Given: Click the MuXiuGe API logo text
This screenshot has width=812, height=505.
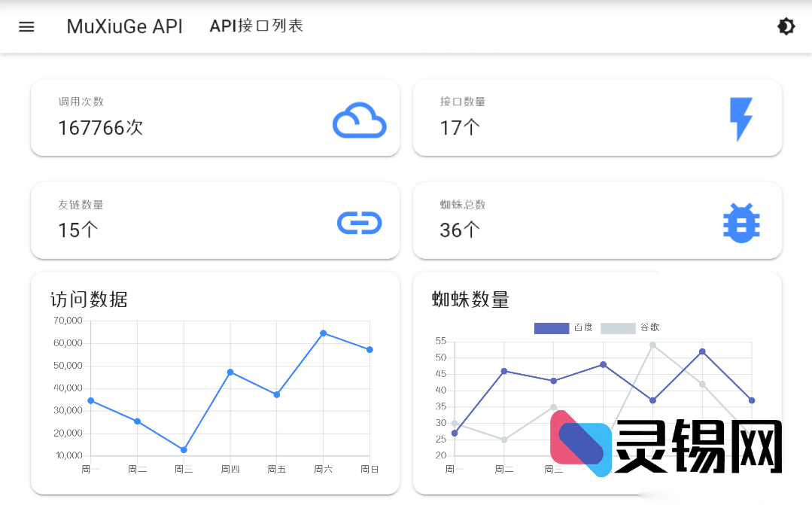Looking at the screenshot, I should 124,26.
